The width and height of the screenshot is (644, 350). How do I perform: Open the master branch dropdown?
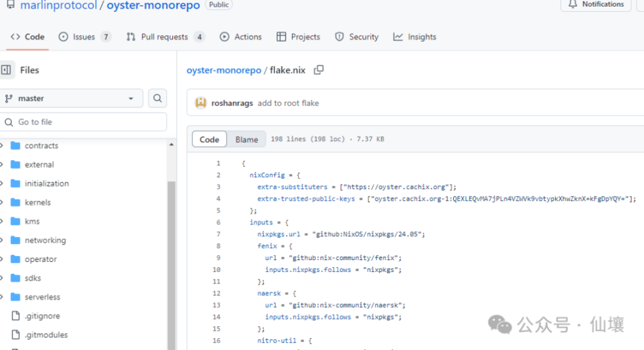click(70, 99)
